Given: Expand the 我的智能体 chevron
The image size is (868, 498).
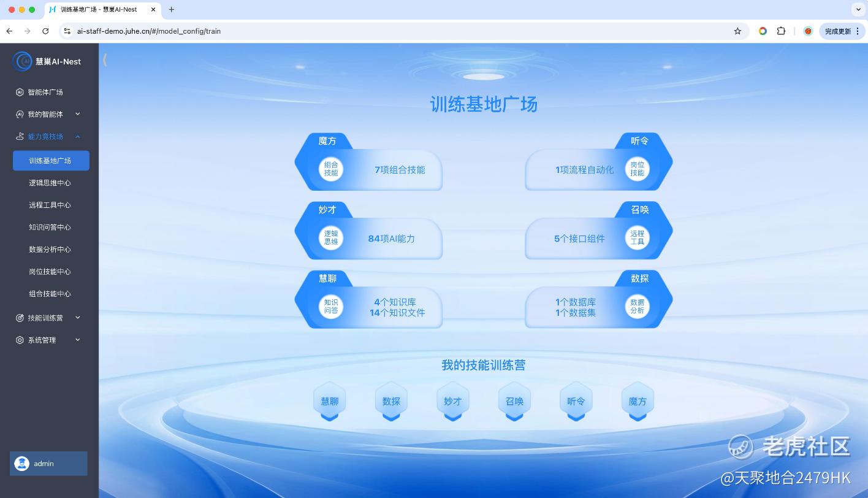Looking at the screenshot, I should (x=78, y=114).
